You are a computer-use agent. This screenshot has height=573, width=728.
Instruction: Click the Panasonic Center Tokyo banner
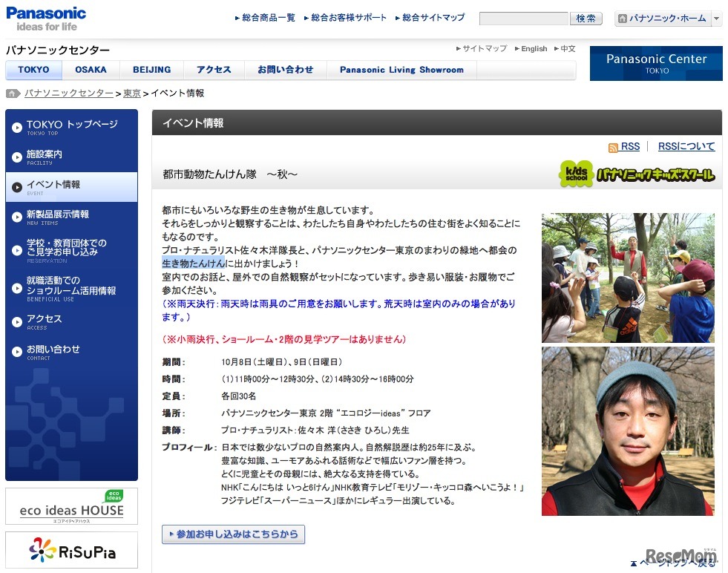tap(656, 63)
